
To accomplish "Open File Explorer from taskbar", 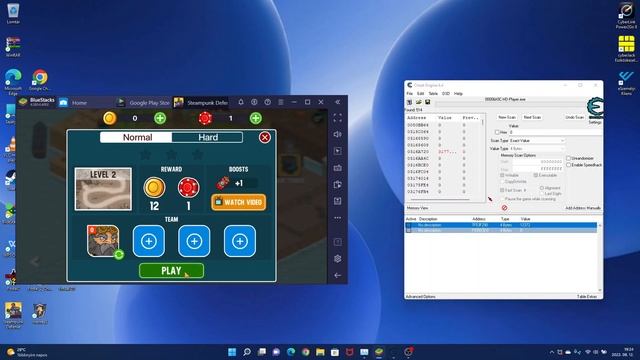I will 320,352.
